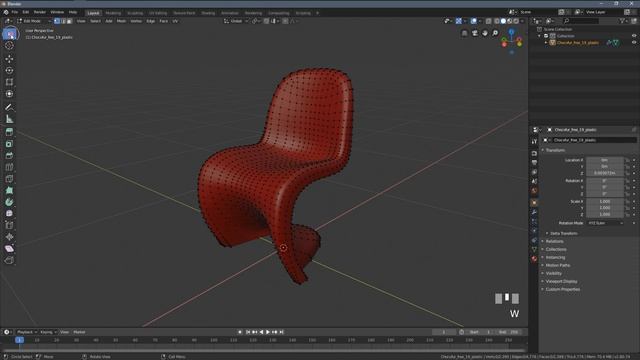640x360 pixels.
Task: Select the Bevel tool
Action: [x=9, y=156]
